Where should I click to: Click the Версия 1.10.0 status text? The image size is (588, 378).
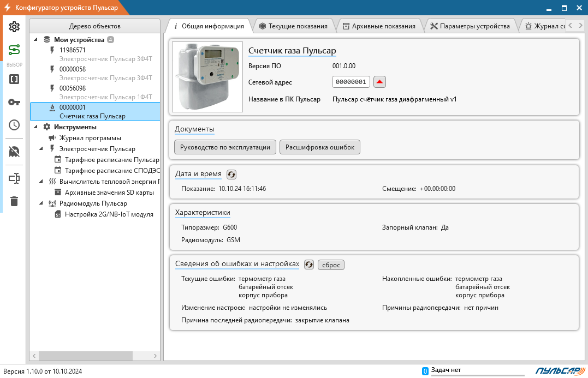click(43, 371)
